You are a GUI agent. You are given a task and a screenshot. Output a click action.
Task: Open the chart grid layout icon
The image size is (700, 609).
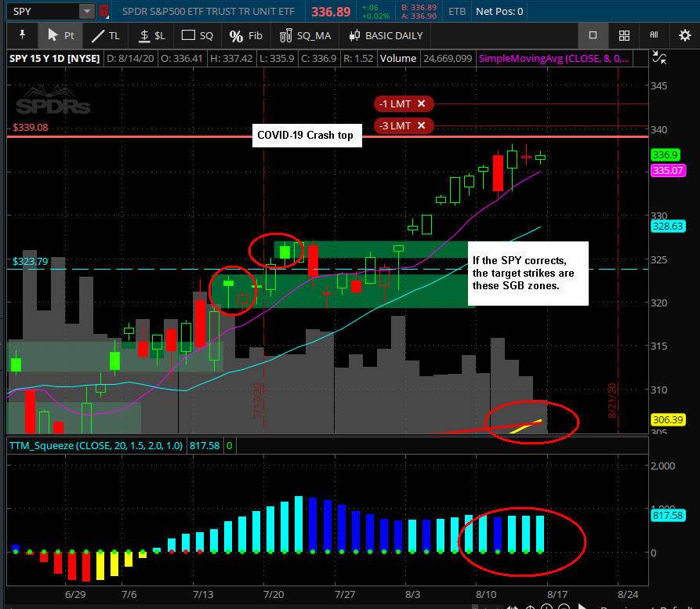coord(624,35)
